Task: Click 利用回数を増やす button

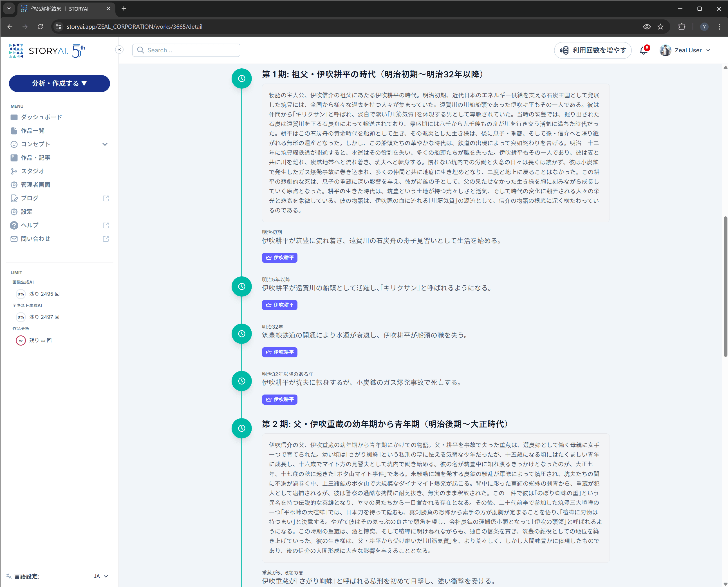Action: (593, 50)
